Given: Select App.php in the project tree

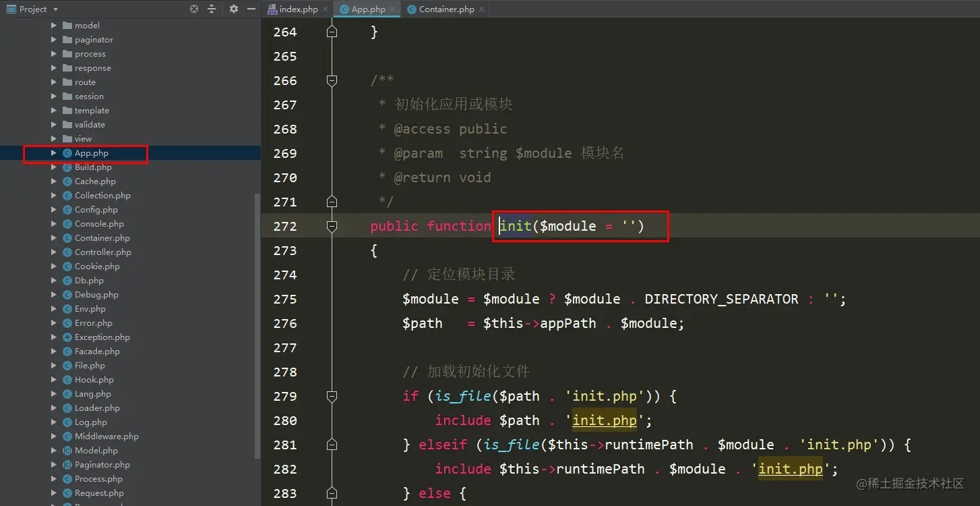Looking at the screenshot, I should point(92,153).
